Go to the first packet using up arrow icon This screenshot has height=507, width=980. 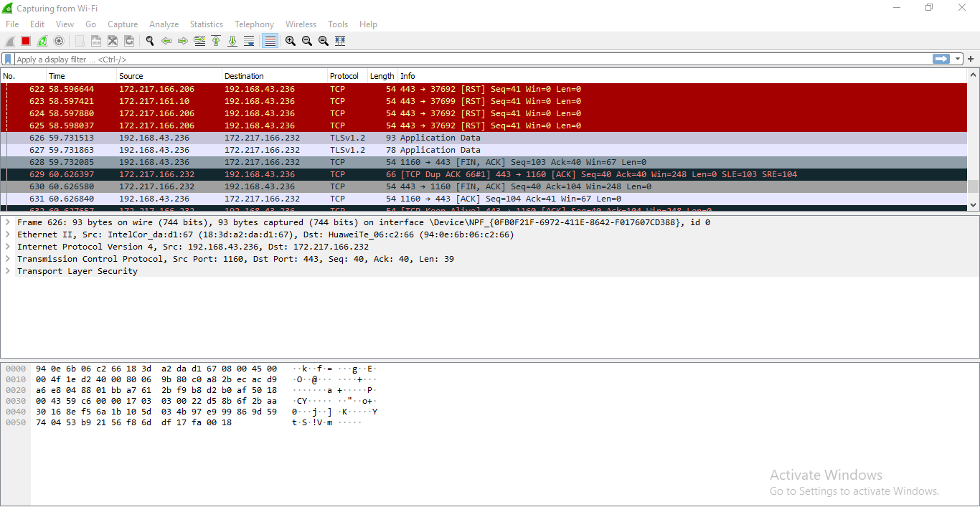216,41
